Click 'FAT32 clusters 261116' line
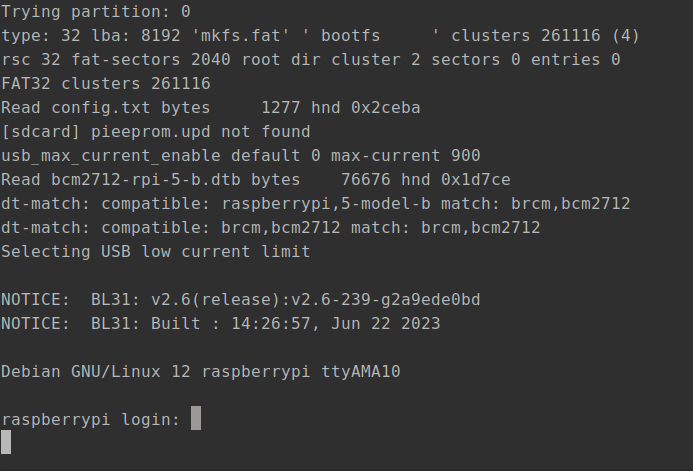The width and height of the screenshot is (693, 471). coord(106,84)
